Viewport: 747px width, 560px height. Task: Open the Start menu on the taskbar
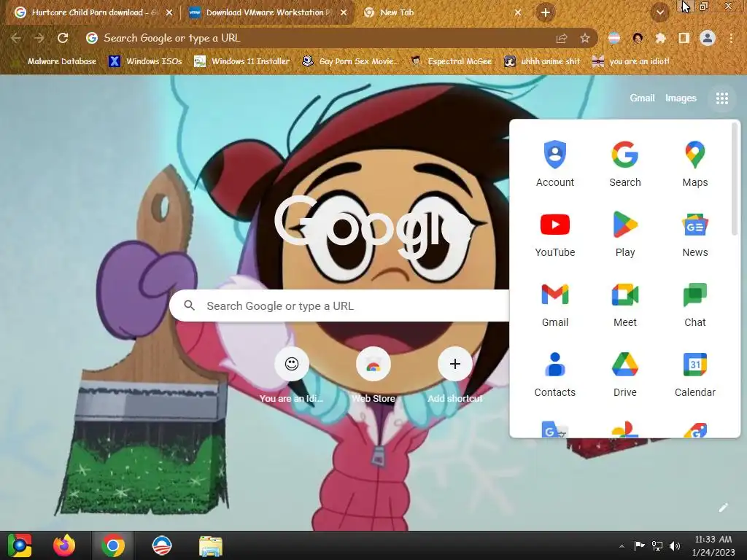point(20,545)
